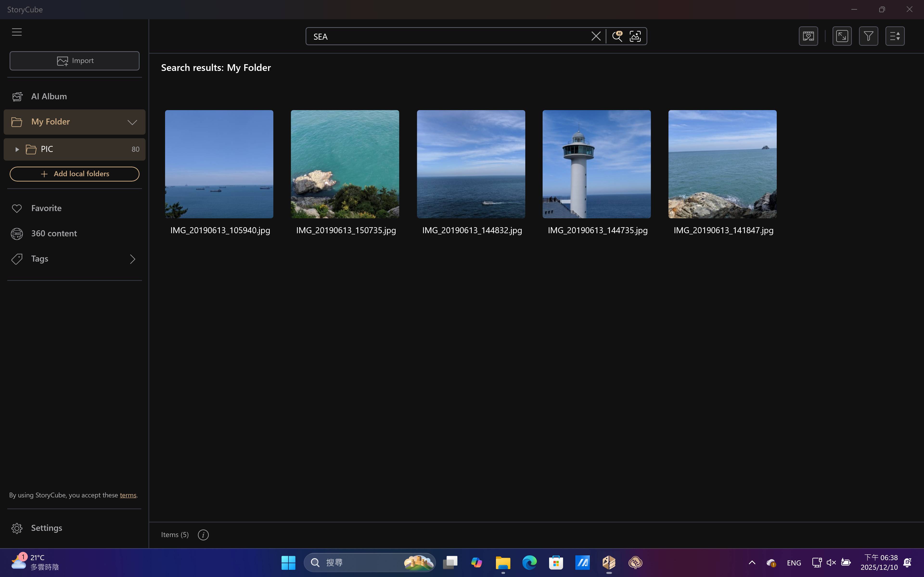
Task: Click the resize thumbnails icon in toolbar
Action: (x=842, y=36)
